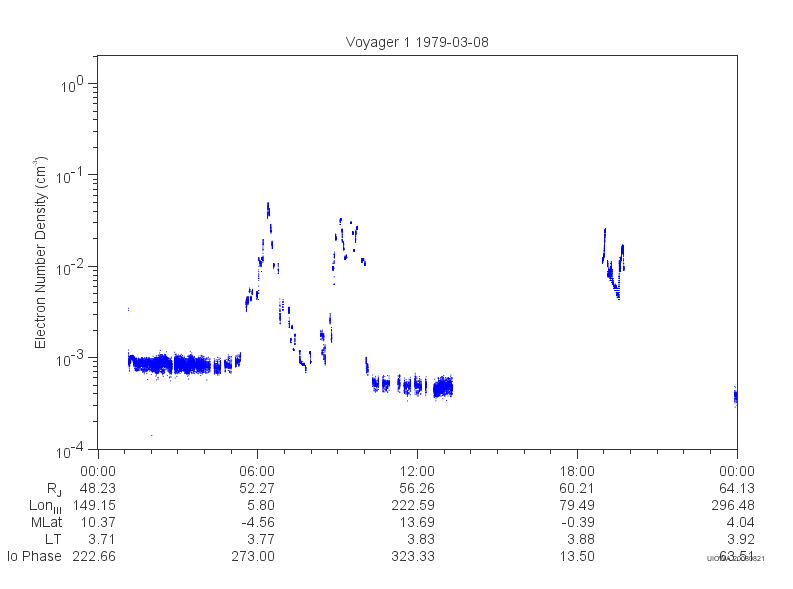Click the LT value 3.77

coord(261,539)
